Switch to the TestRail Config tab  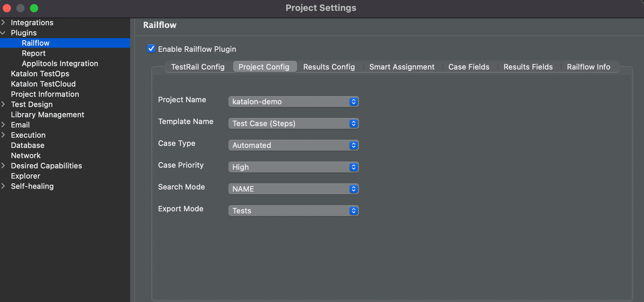(198, 67)
